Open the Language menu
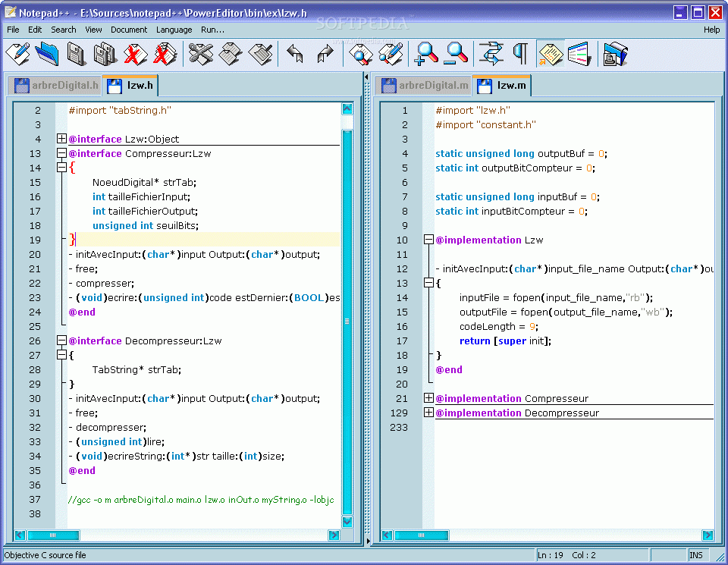This screenshot has height=565, width=728. [174, 30]
